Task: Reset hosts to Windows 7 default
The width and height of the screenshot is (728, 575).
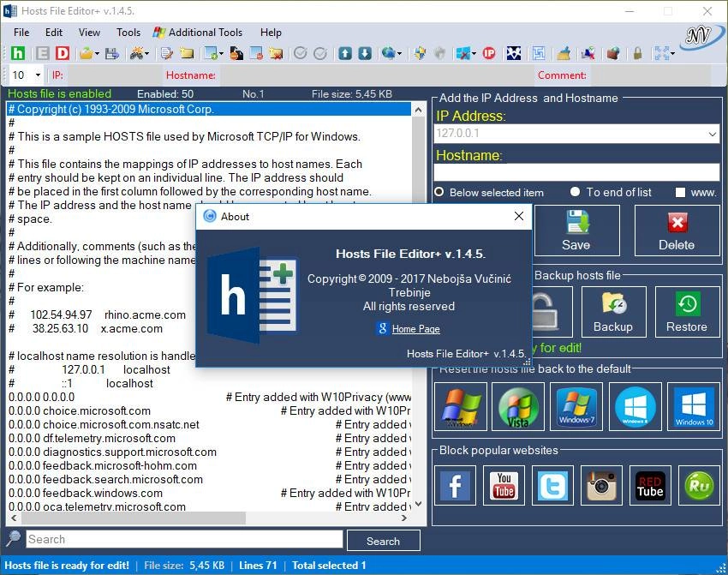Action: 576,406
